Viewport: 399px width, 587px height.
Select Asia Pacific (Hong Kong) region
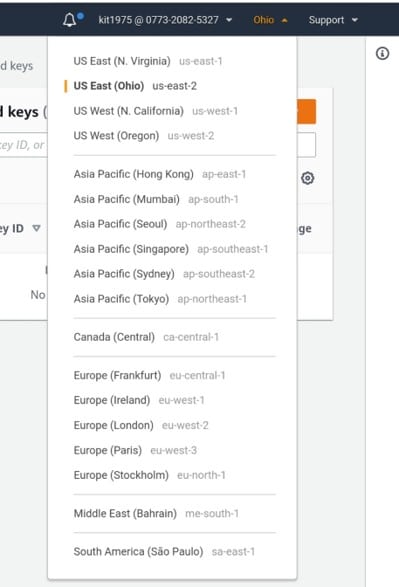coord(160,174)
